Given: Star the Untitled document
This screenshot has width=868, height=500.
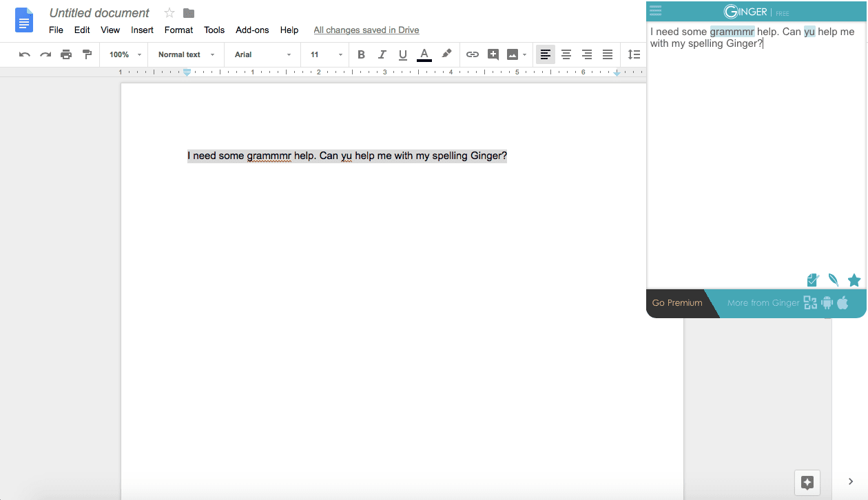Looking at the screenshot, I should pyautogui.click(x=169, y=13).
